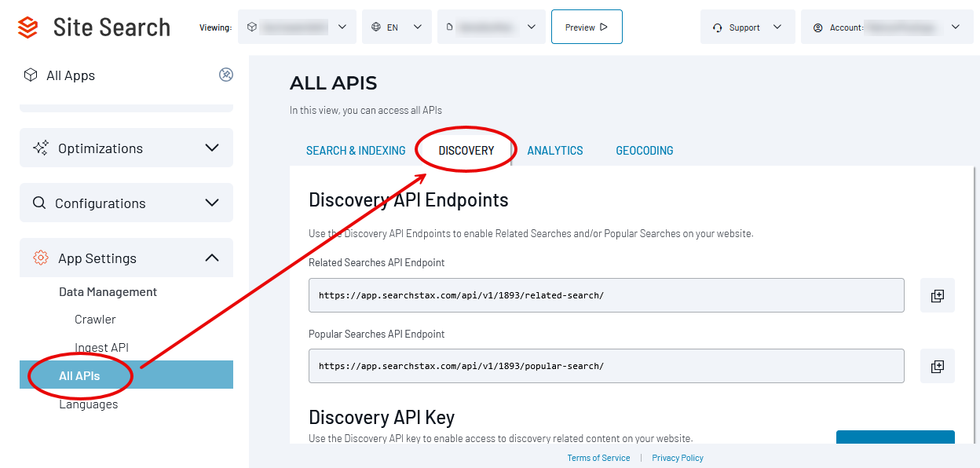This screenshot has width=980, height=468.
Task: Click the ALL APIS page title
Action: 333,82
